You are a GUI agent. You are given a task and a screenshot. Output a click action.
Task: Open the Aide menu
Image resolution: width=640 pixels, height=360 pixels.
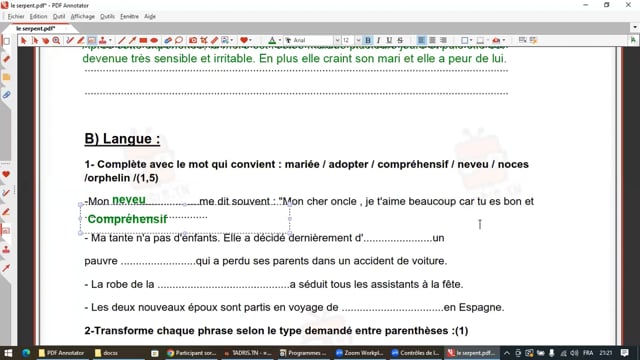pyautogui.click(x=150, y=16)
